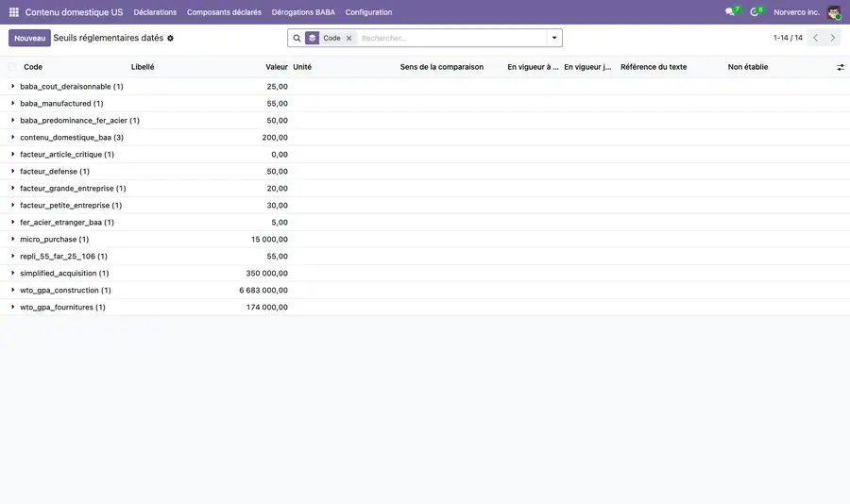Sort by the Valeur column header
The height and width of the screenshot is (504, 850).
277,67
